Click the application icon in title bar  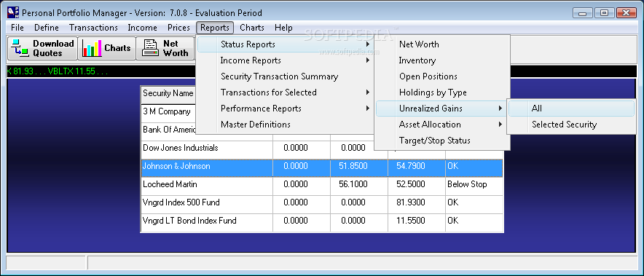tap(12, 12)
